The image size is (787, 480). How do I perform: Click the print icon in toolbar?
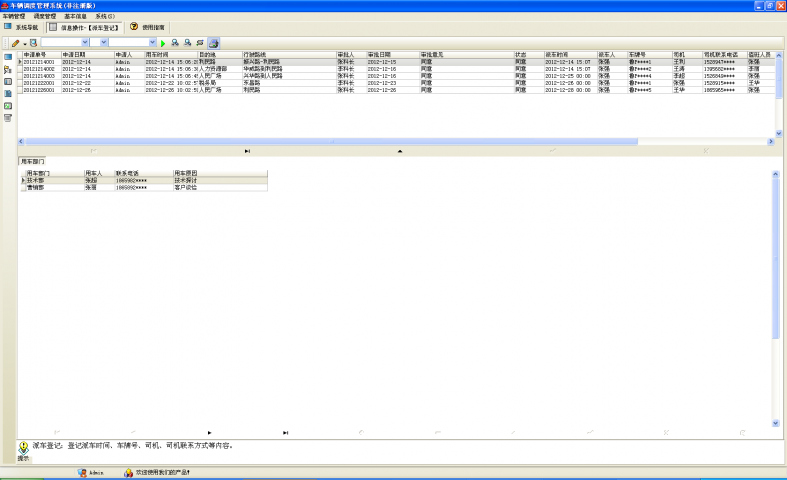click(213, 44)
